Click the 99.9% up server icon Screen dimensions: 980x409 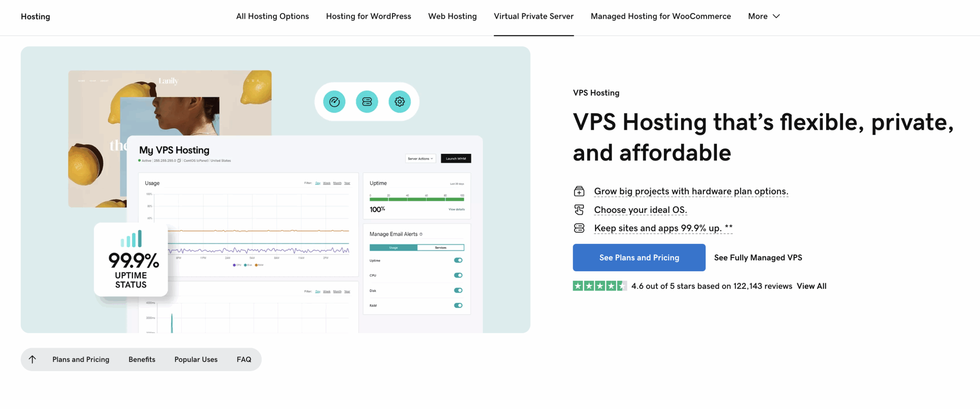click(x=579, y=228)
